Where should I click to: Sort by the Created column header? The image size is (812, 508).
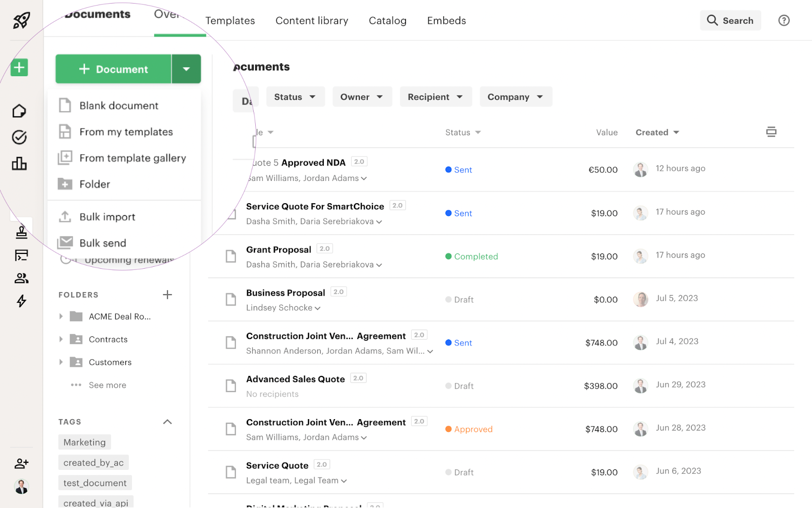657,132
